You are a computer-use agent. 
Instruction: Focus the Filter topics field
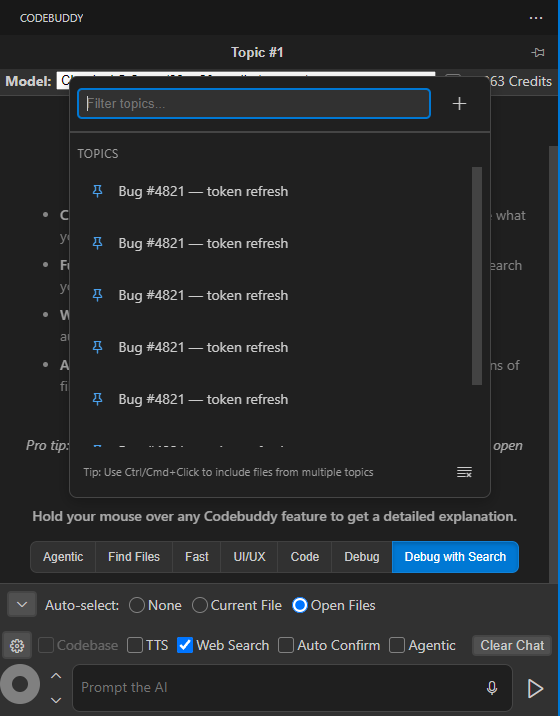[254, 104]
